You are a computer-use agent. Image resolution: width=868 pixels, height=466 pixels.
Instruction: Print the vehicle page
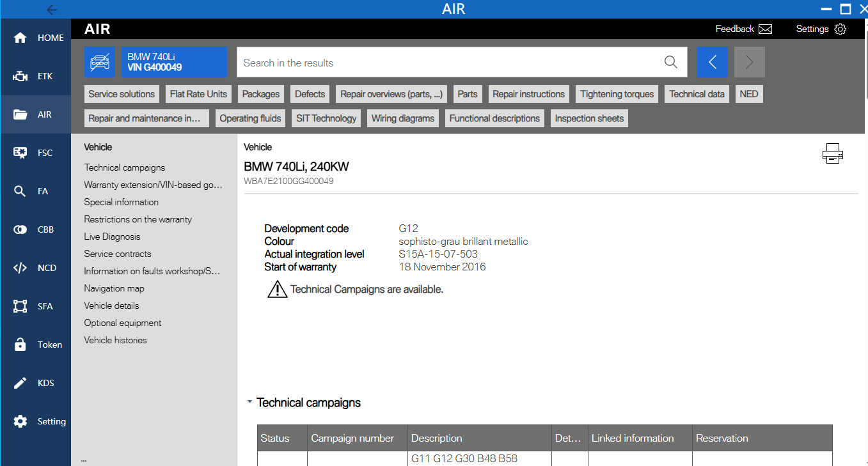point(832,153)
